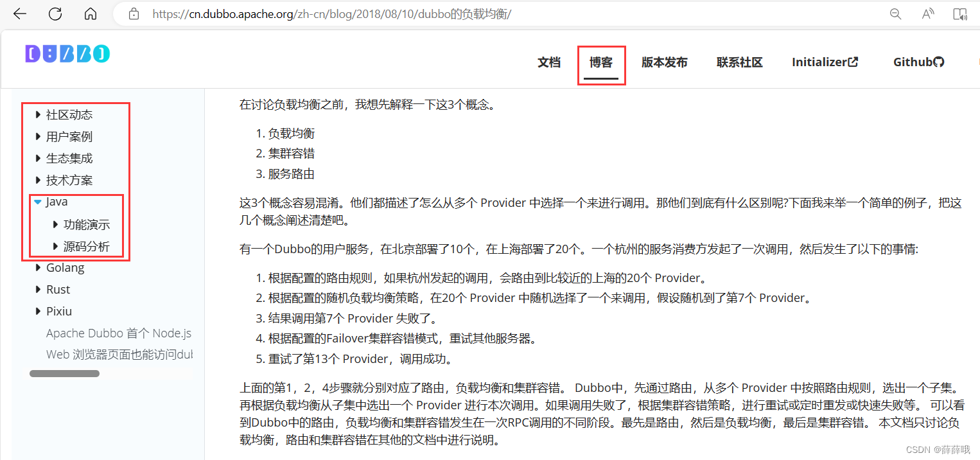Viewport: 980px width, 460px height.
Task: Switch to the 文档 navigation tab
Action: [548, 62]
